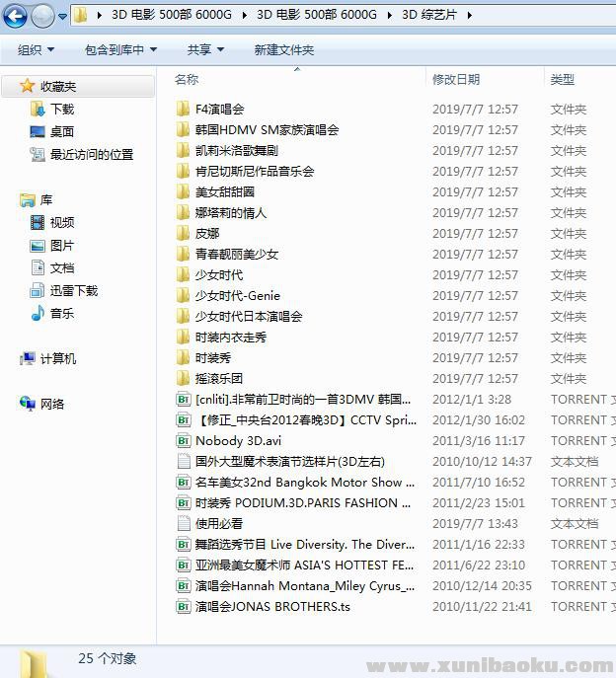Select the 使用必看 text document icon
The image size is (616, 678).
coord(183,524)
